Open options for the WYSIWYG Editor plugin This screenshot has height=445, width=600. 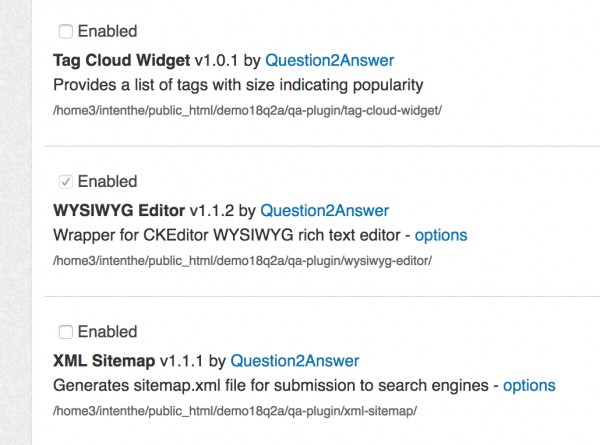pos(441,236)
